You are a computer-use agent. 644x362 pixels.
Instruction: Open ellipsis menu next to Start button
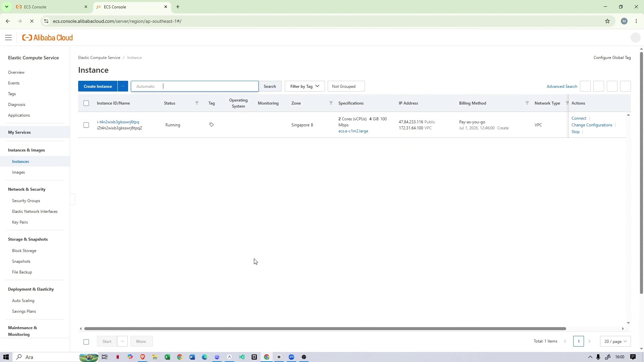(x=122, y=341)
